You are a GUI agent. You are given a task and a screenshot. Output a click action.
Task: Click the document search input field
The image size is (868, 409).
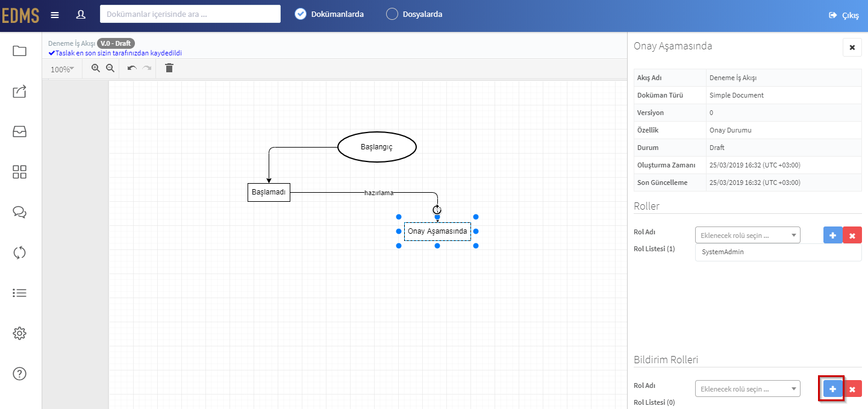(190, 14)
